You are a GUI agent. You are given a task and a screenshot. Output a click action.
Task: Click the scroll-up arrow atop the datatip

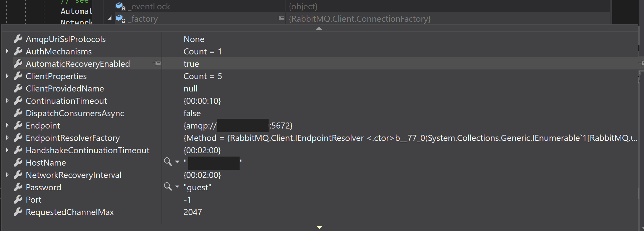coord(319,28)
